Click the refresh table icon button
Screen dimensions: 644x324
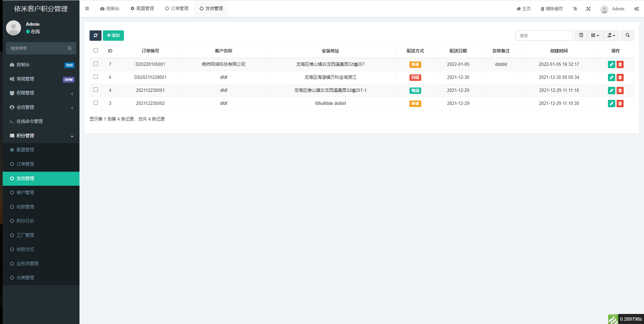95,35
